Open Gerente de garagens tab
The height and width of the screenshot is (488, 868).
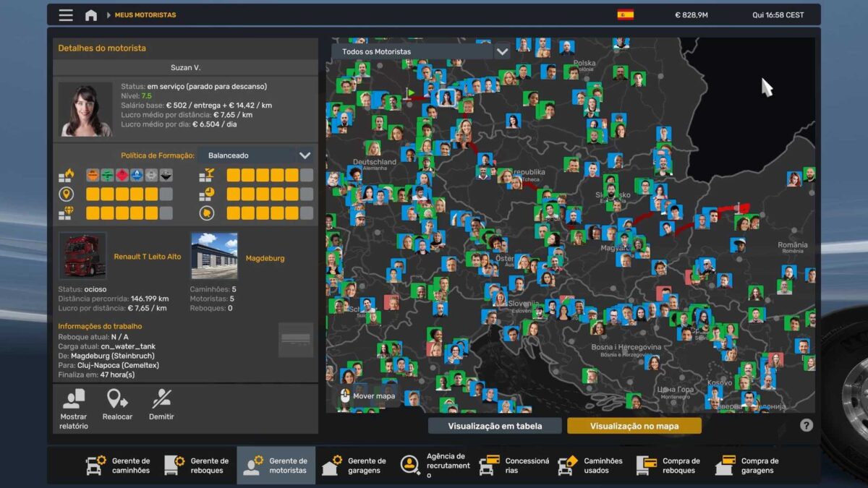pos(354,466)
